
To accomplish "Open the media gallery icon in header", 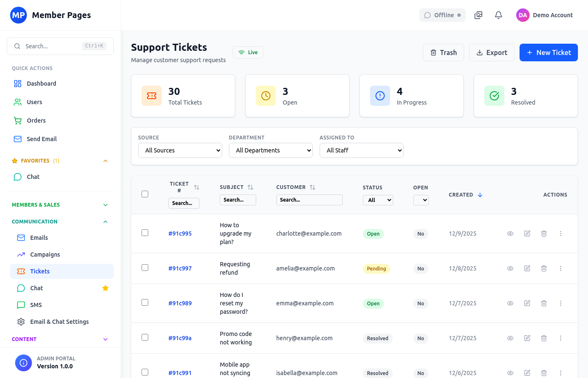I will [x=478, y=15].
